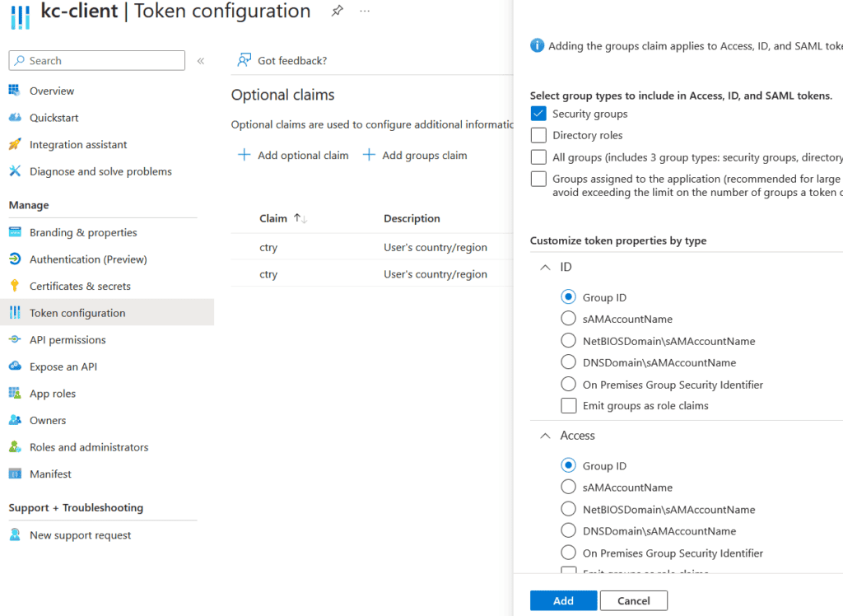Click Add optional claim
Screen dimensions: 843x616
(x=293, y=155)
